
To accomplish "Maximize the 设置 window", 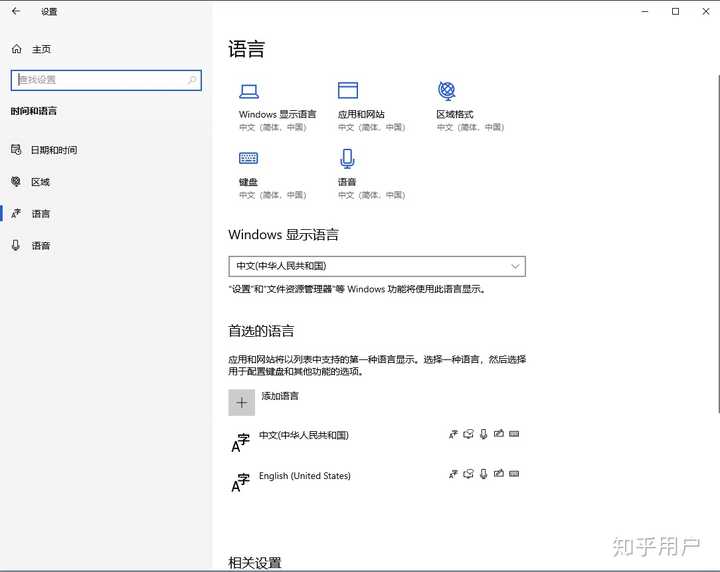I will [x=675, y=11].
